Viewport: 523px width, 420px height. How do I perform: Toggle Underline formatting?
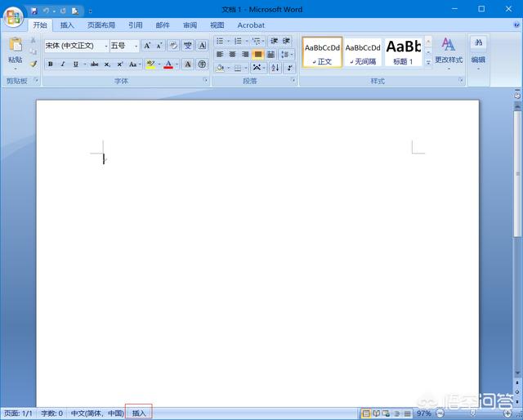tap(76, 64)
